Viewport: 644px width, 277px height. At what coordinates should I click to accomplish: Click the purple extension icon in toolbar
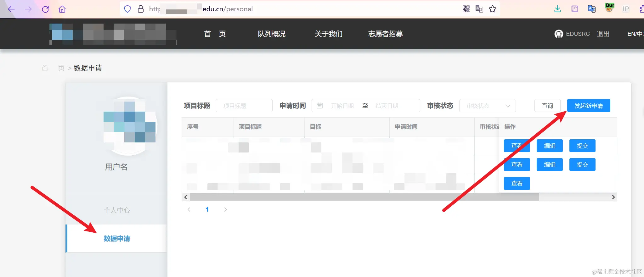[x=575, y=9]
